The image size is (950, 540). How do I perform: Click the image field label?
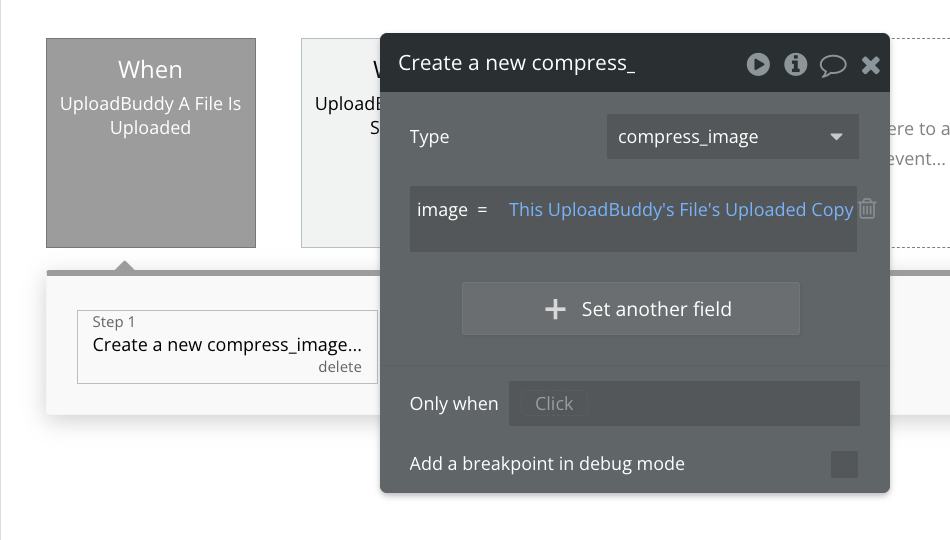point(442,210)
